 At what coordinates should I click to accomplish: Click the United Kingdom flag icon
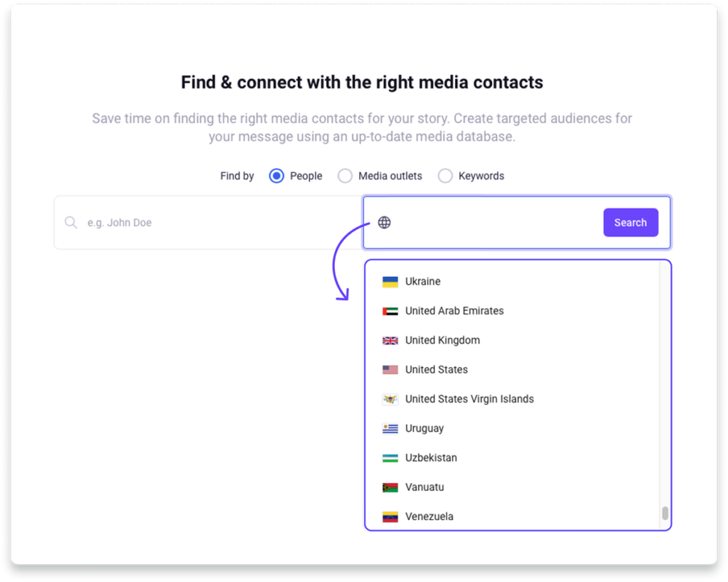click(x=390, y=341)
